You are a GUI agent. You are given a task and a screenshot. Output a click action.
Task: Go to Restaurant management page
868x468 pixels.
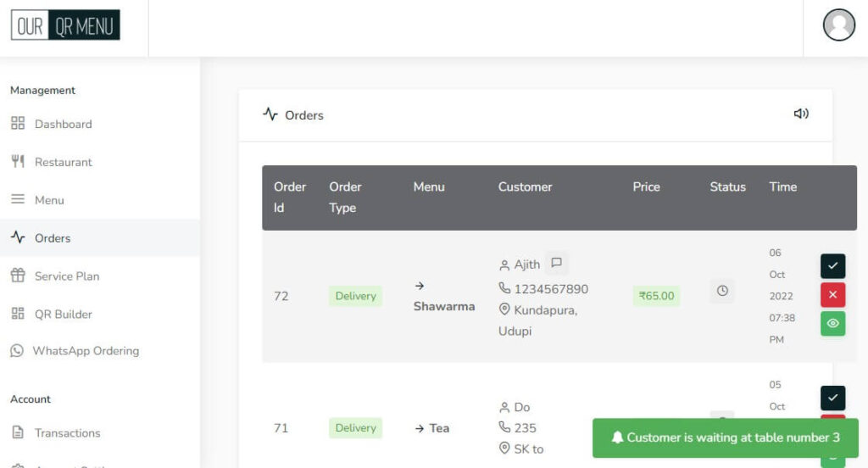tap(63, 162)
